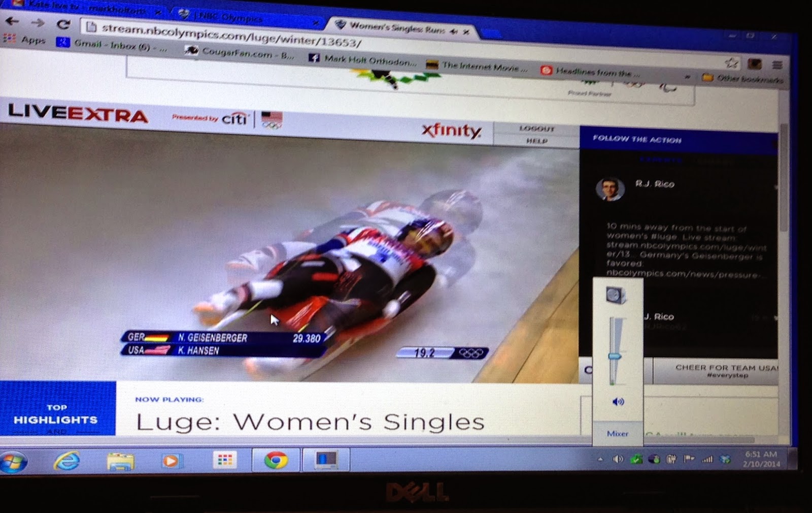
Task: Click the green checkmark tray icon
Action: pos(636,460)
